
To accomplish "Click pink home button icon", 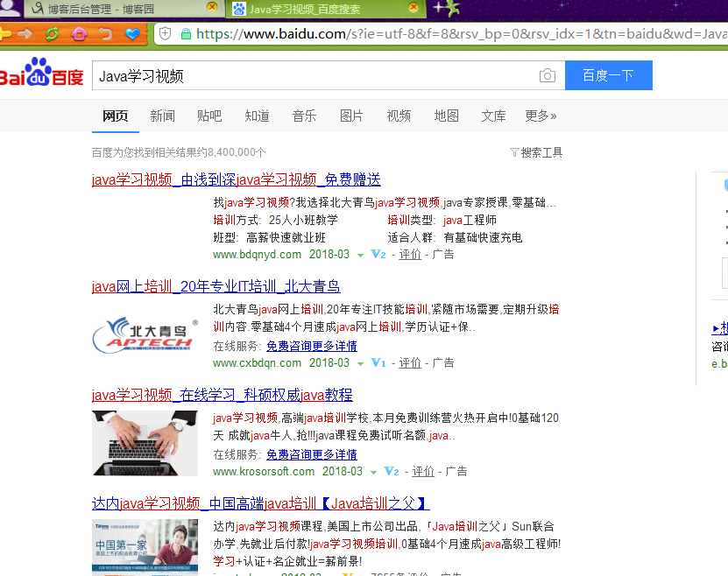I will coord(79,34).
